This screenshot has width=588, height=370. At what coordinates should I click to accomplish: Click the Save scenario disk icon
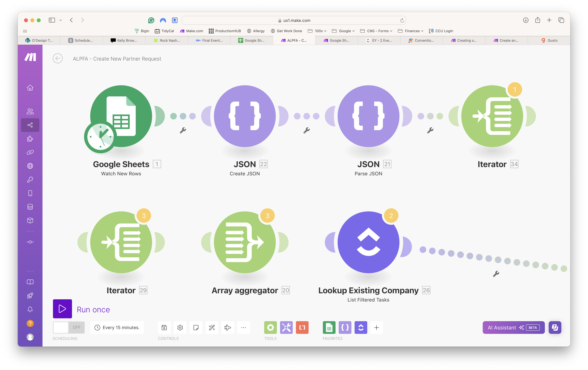pos(164,328)
